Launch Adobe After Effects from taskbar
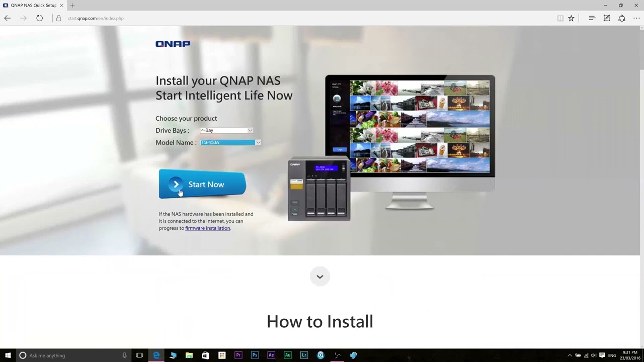The image size is (644, 362). point(271,355)
